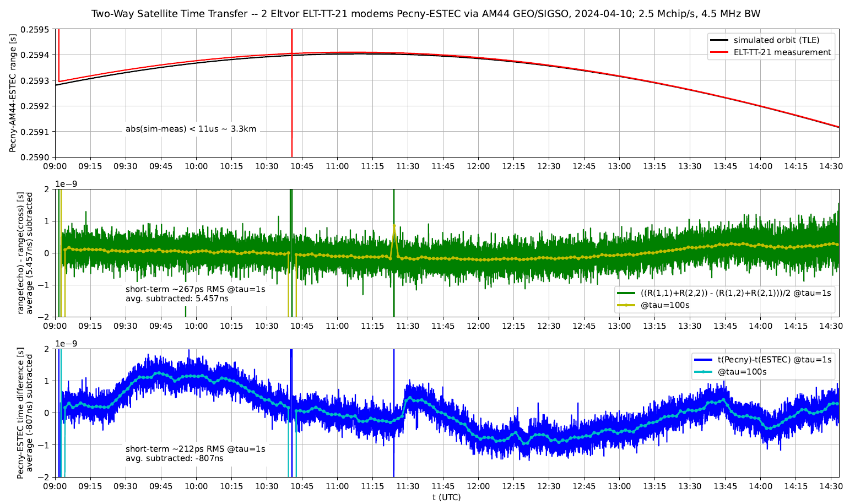Viewport: 855px width, 504px height.
Task: Click the 12:00 tick label under the bottom plot
Action: 478,486
